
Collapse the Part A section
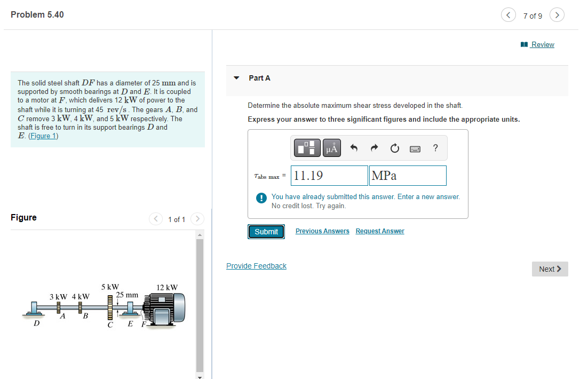tap(236, 78)
